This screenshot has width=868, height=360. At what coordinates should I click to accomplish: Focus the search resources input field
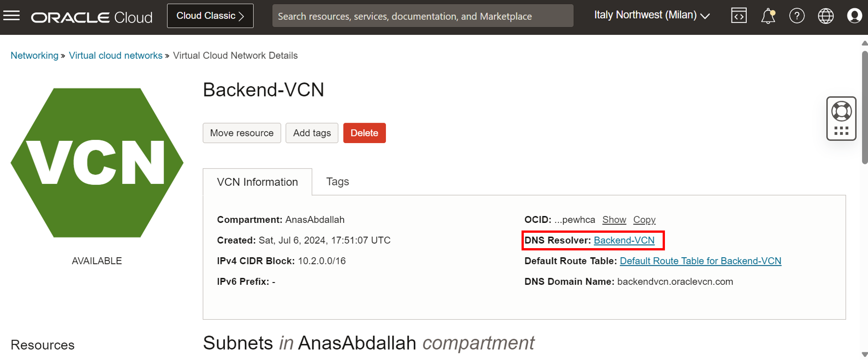tap(422, 16)
